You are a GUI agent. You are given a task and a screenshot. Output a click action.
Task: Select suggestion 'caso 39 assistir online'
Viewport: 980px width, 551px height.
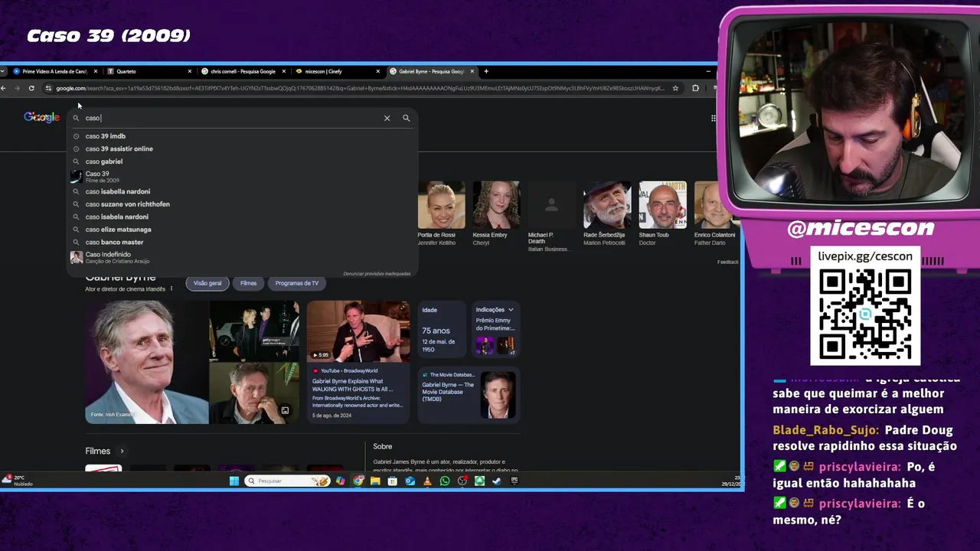point(242,148)
